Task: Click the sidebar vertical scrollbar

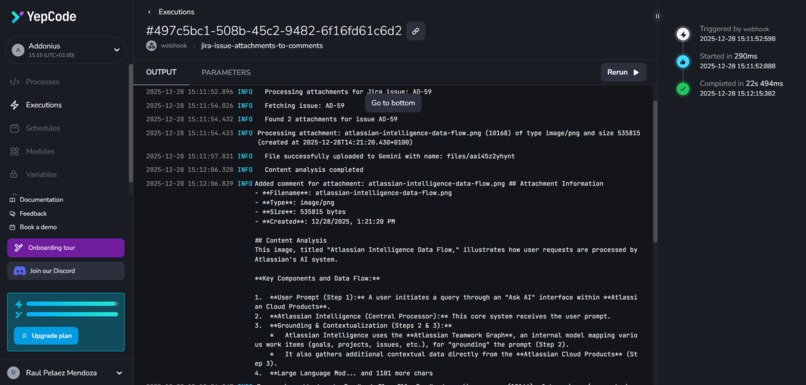Action: click(131, 122)
